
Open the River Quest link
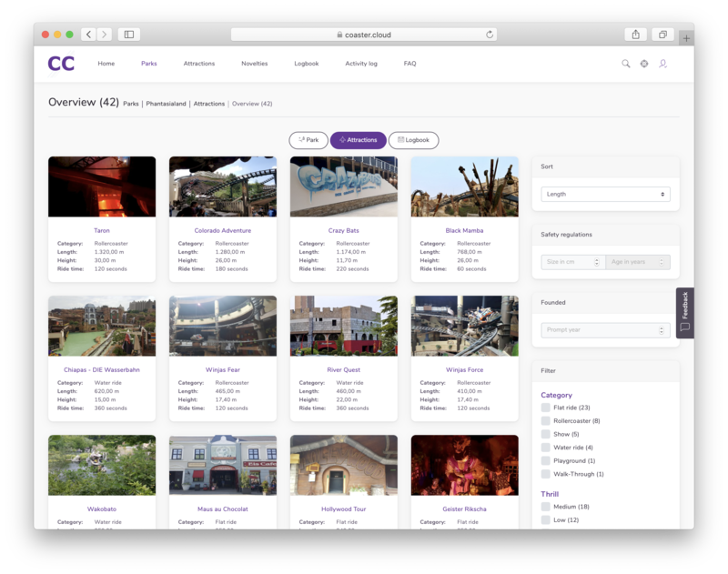pos(344,370)
